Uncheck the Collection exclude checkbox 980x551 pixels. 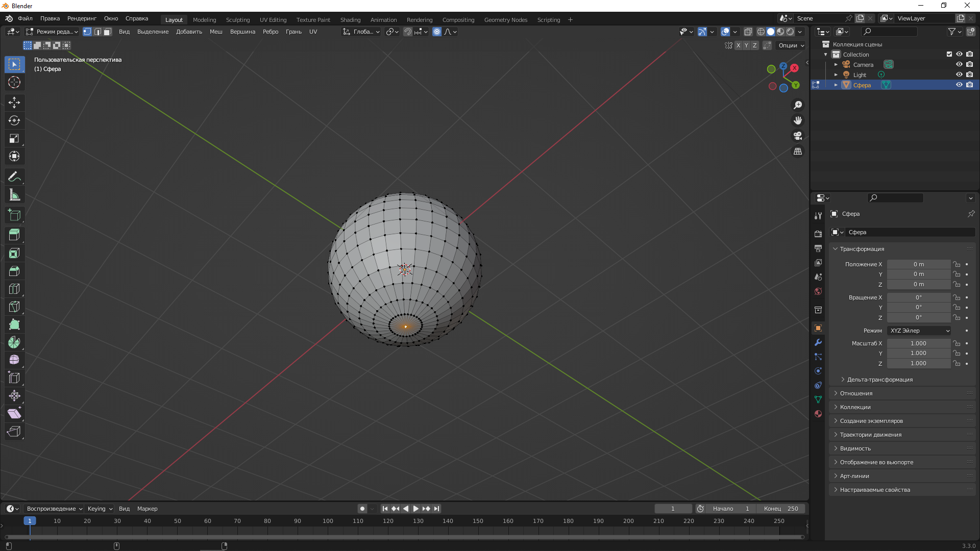tap(949, 54)
